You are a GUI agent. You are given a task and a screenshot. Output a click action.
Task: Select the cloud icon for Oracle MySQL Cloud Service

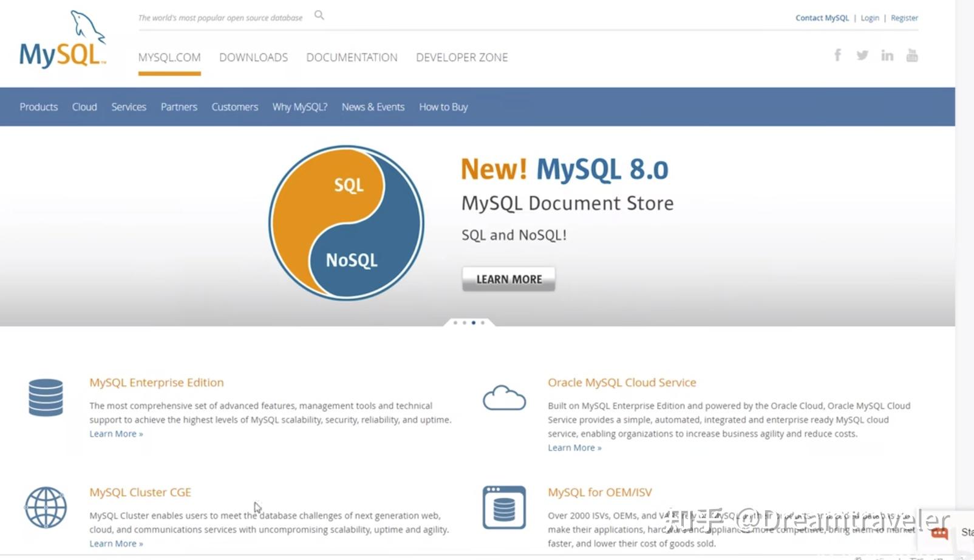coord(503,398)
